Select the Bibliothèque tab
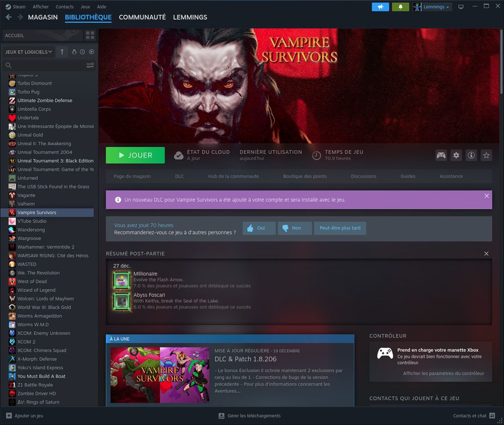504x425 pixels. (88, 17)
